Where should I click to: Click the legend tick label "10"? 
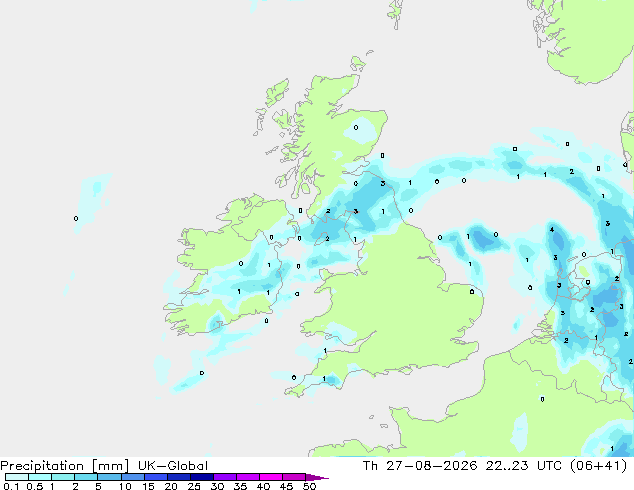125,486
